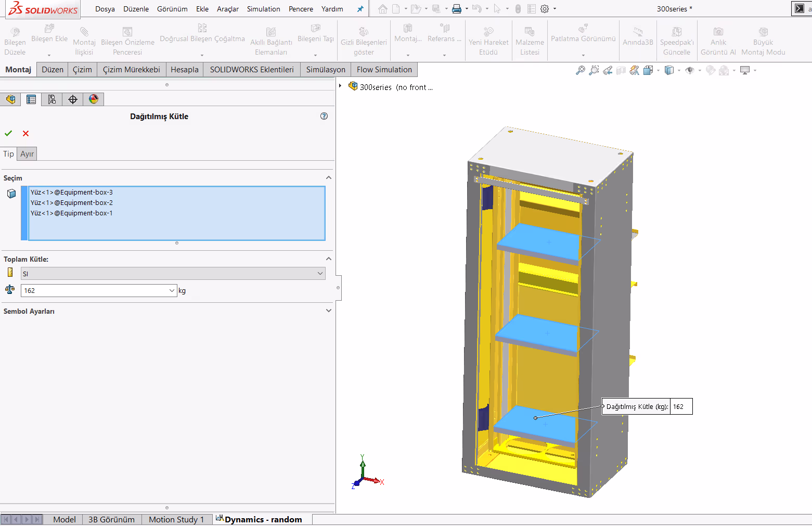The height and width of the screenshot is (526, 812).
Task: Select Yüz<1>@Equipment-box-3 in the selection list
Action: point(72,193)
